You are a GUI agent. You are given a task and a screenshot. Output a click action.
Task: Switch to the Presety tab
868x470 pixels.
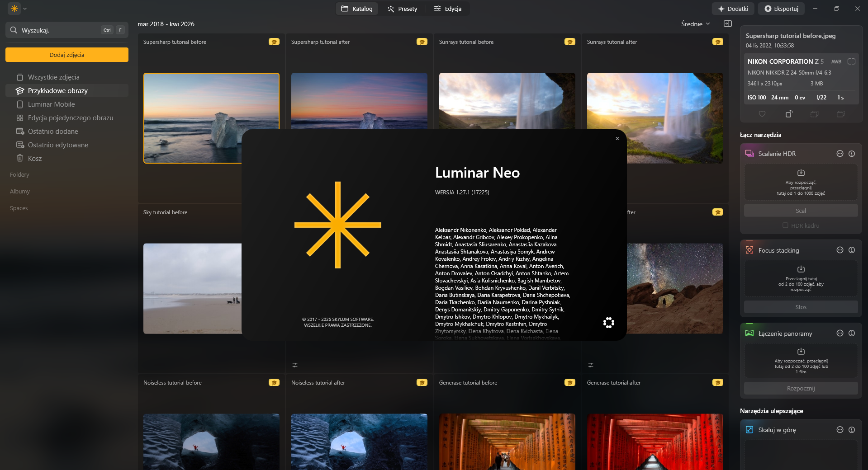click(x=402, y=9)
